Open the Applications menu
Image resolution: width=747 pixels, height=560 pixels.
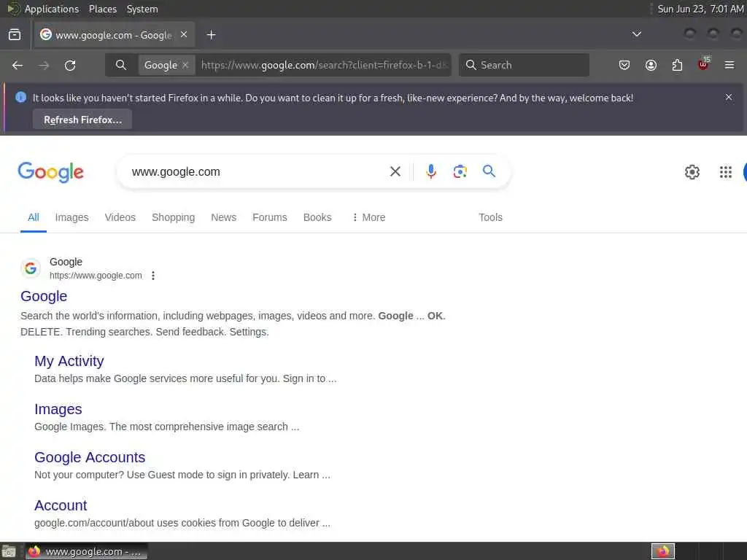(x=52, y=9)
